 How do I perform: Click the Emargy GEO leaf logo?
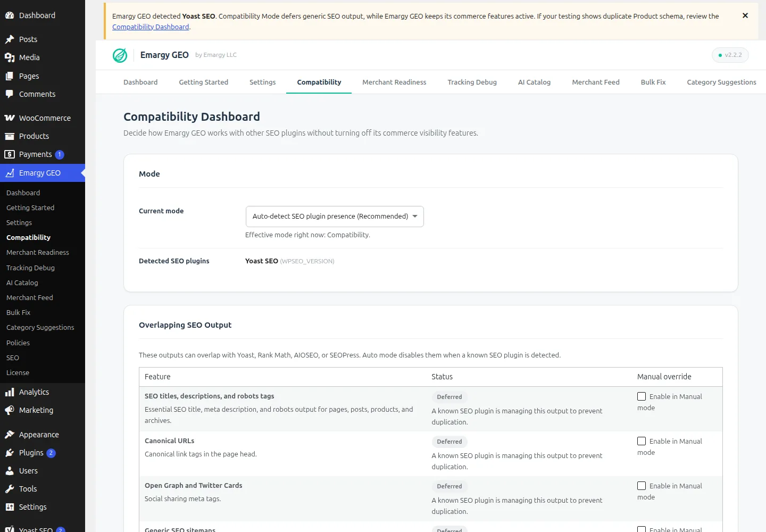pyautogui.click(x=120, y=55)
